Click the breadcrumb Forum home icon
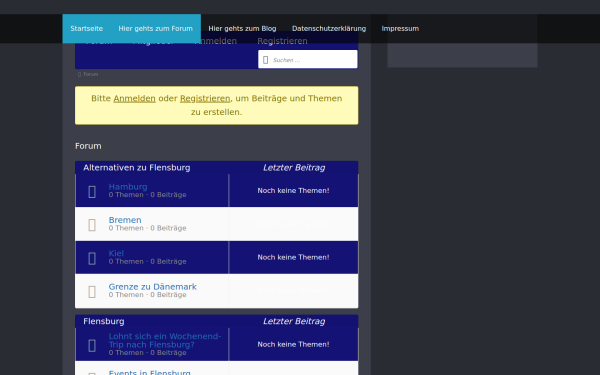 (79, 74)
